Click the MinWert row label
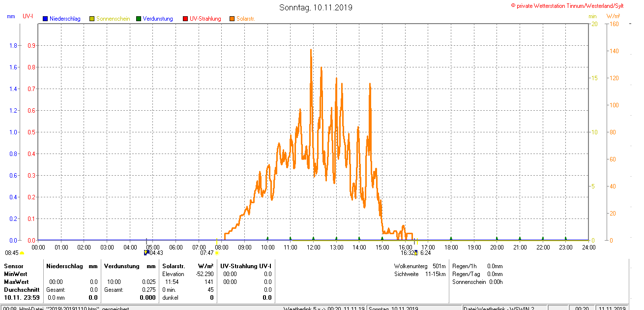 (x=15, y=274)
